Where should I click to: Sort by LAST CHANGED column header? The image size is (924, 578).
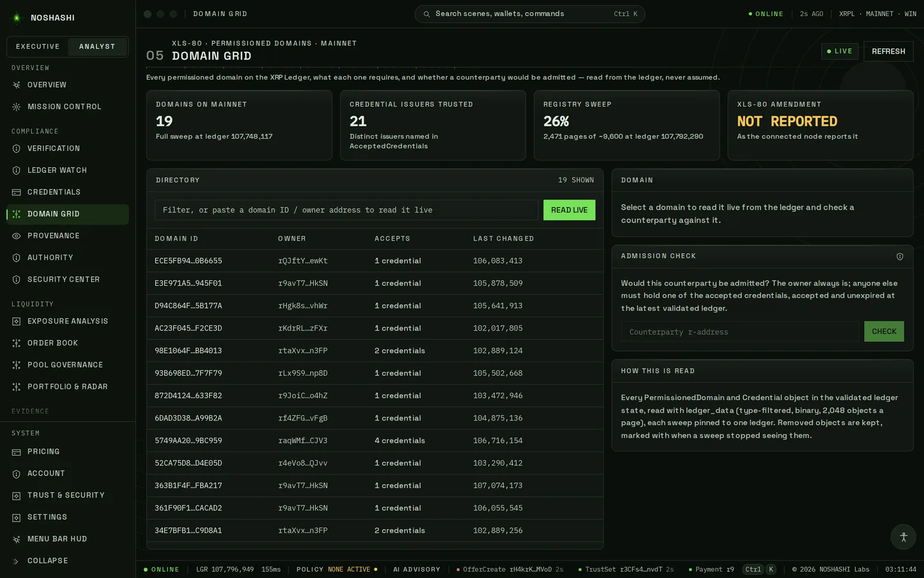click(504, 238)
